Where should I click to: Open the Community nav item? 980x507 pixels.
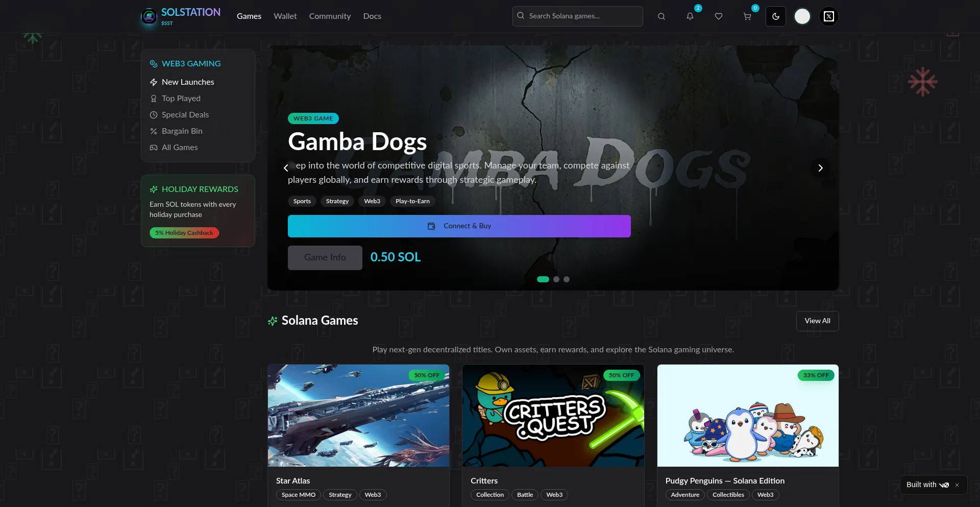coord(330,16)
